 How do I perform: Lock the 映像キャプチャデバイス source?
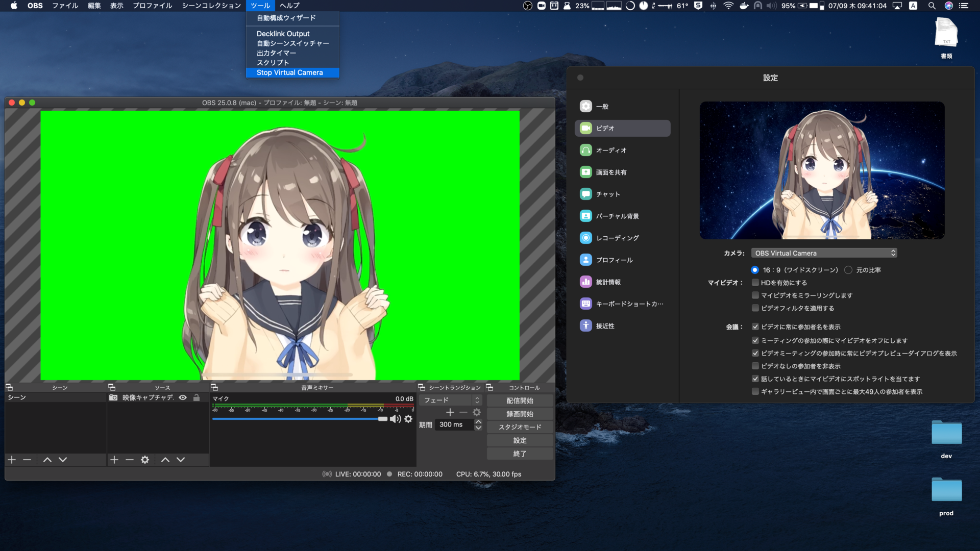tap(197, 397)
